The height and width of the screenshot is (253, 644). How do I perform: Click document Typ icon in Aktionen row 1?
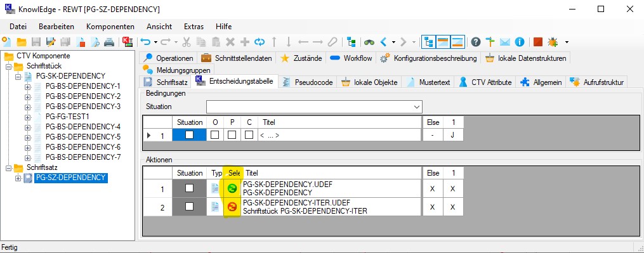tap(215, 188)
